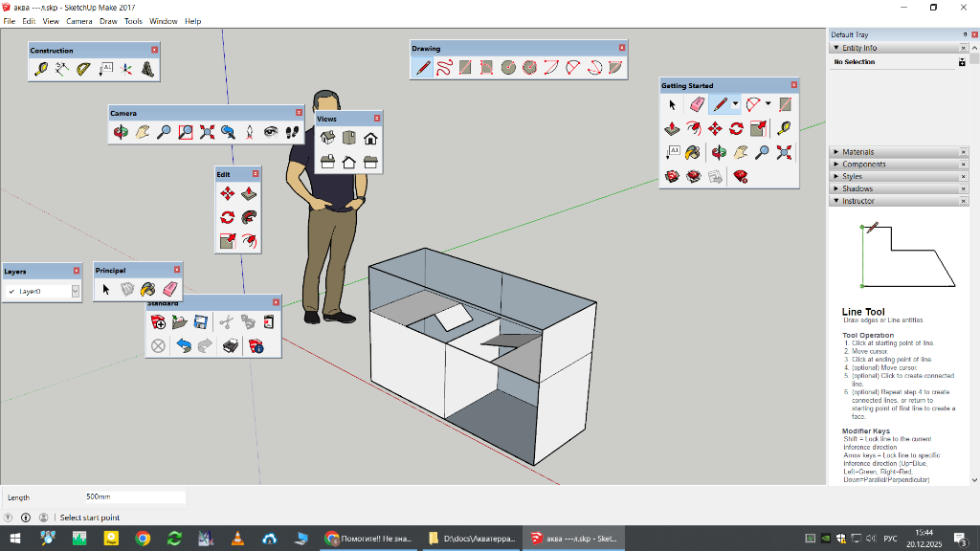Open the Layer0 dropdown in Layers toolbar
The width and height of the screenshot is (980, 551).
tap(75, 291)
